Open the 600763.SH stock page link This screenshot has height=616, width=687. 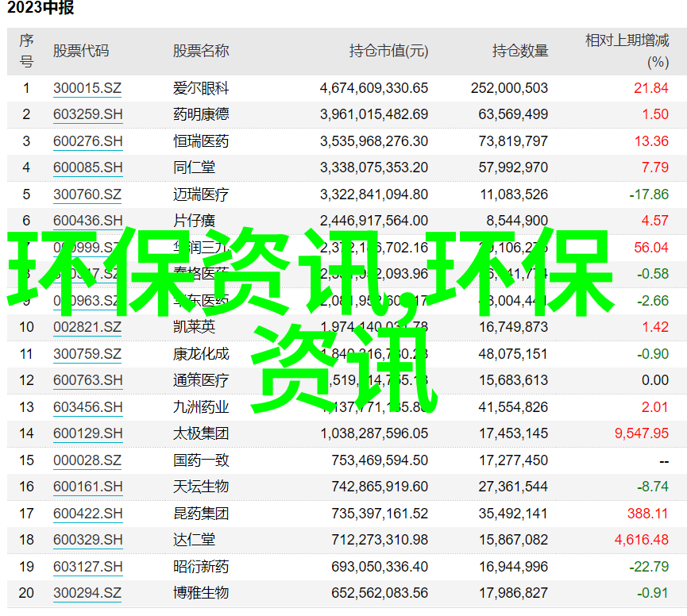point(87,380)
